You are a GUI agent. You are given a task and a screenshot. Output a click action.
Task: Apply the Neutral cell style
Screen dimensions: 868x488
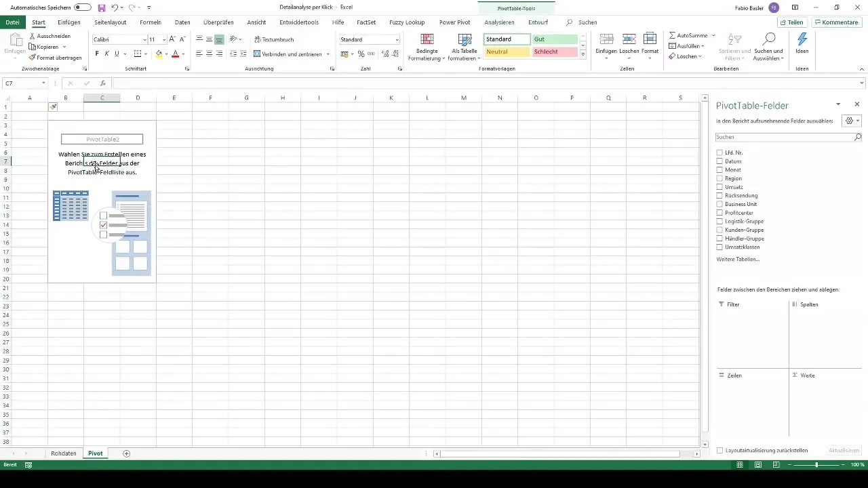coord(507,52)
